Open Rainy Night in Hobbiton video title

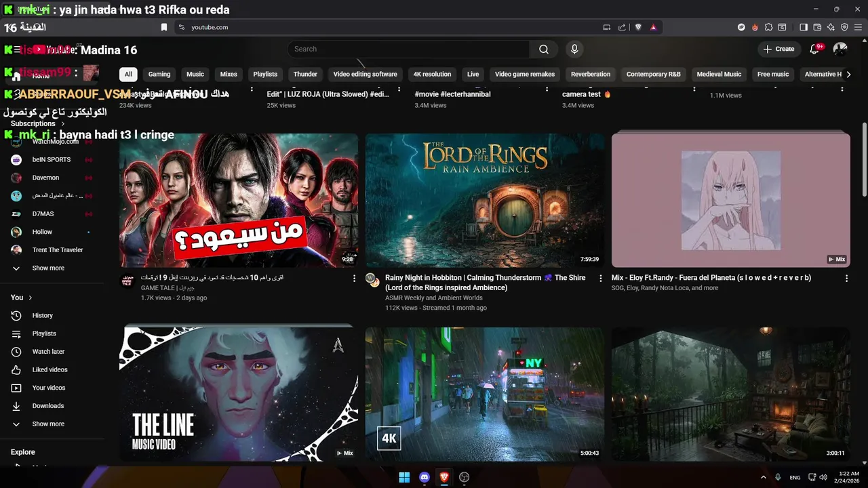485,283
